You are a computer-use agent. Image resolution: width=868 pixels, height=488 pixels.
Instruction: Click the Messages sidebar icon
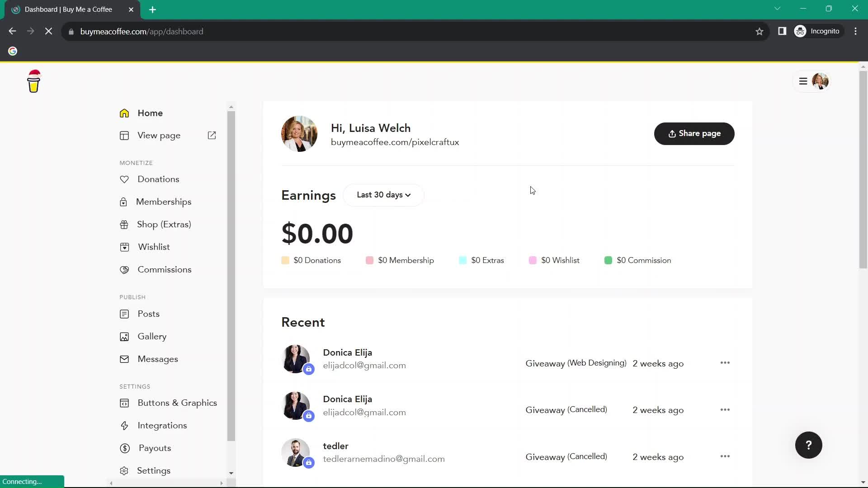(125, 360)
